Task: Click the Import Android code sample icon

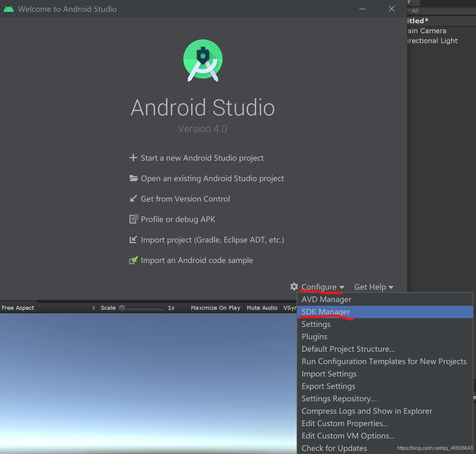Action: (133, 260)
